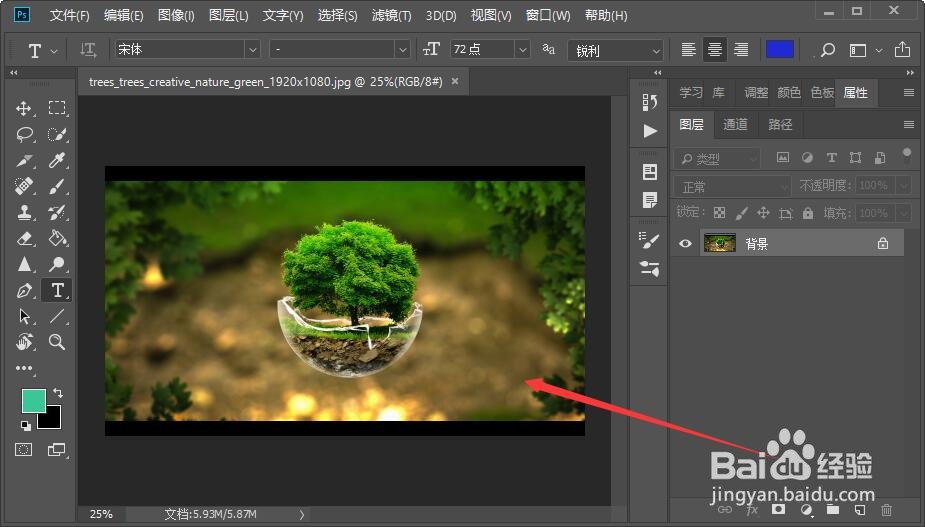The width and height of the screenshot is (925, 527).
Task: Change the screen mode
Action: click(57, 450)
